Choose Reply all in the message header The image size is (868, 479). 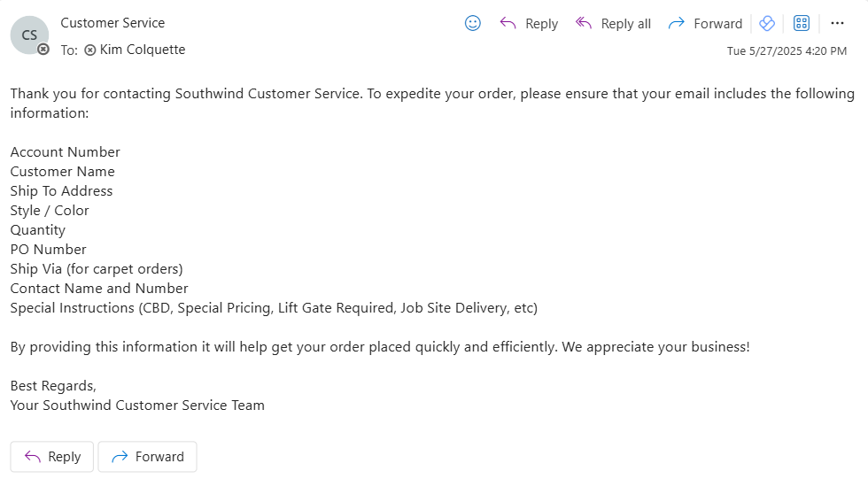pos(613,23)
